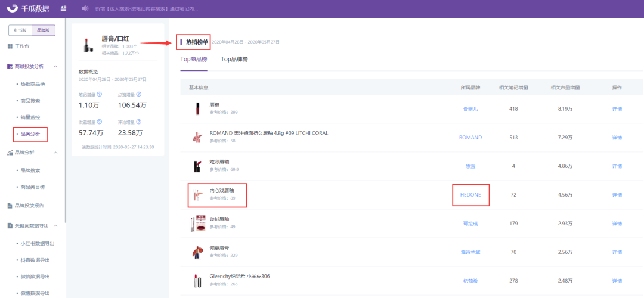Click help icon beside 评论增量

pos(138,122)
